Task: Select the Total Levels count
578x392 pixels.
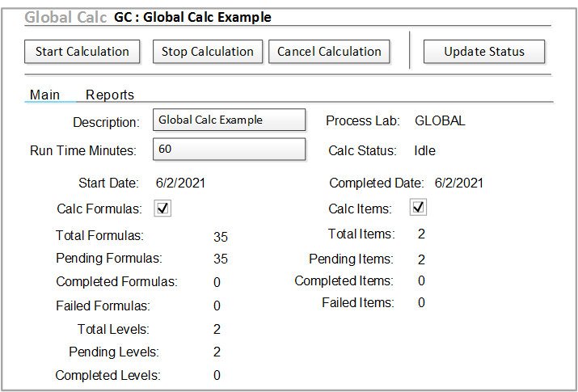Action: (217, 329)
